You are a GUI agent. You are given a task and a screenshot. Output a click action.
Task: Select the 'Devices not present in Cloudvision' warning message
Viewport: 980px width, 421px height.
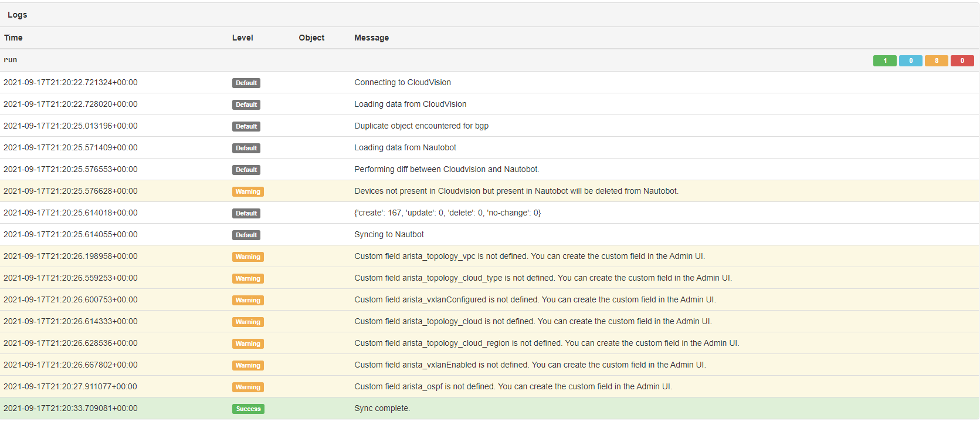517,191
